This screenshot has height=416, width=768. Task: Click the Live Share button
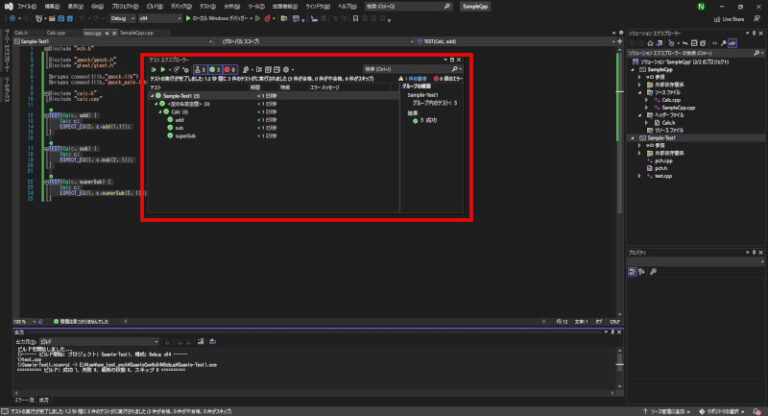(729, 19)
